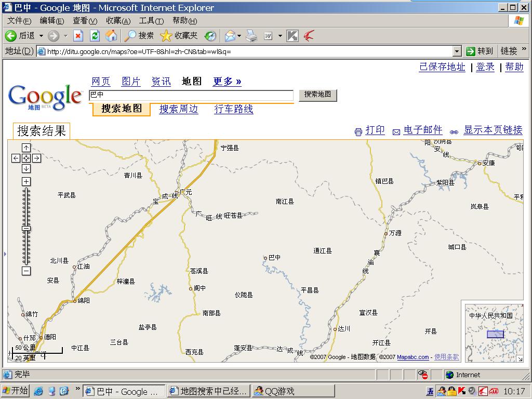The width and height of the screenshot is (532, 399).
Task: Click the 打印 link
Action: 375,130
